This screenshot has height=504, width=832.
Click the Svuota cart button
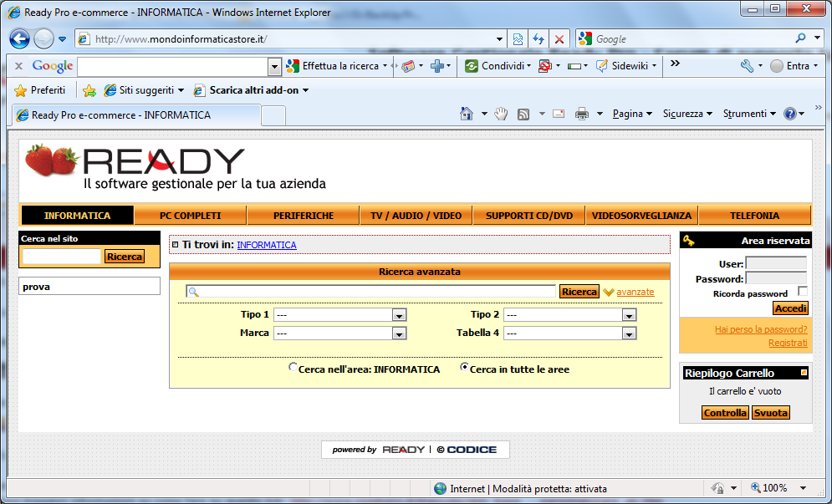point(770,413)
